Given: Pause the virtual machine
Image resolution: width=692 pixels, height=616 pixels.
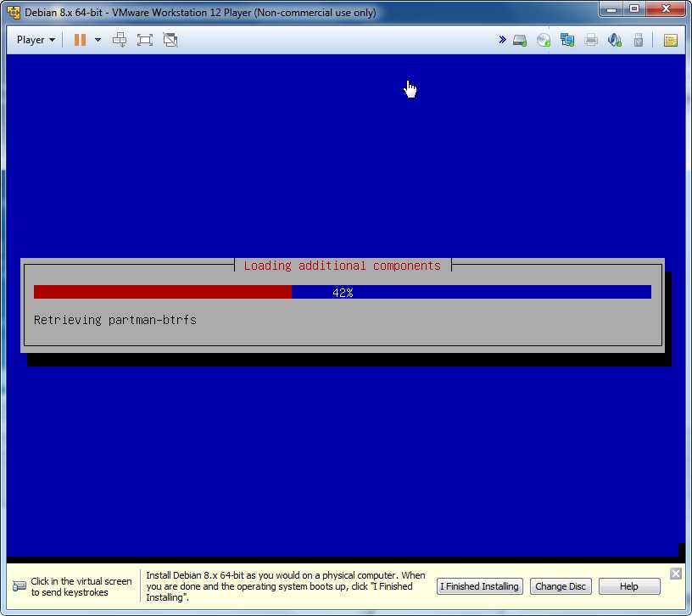Looking at the screenshot, I should [x=80, y=40].
